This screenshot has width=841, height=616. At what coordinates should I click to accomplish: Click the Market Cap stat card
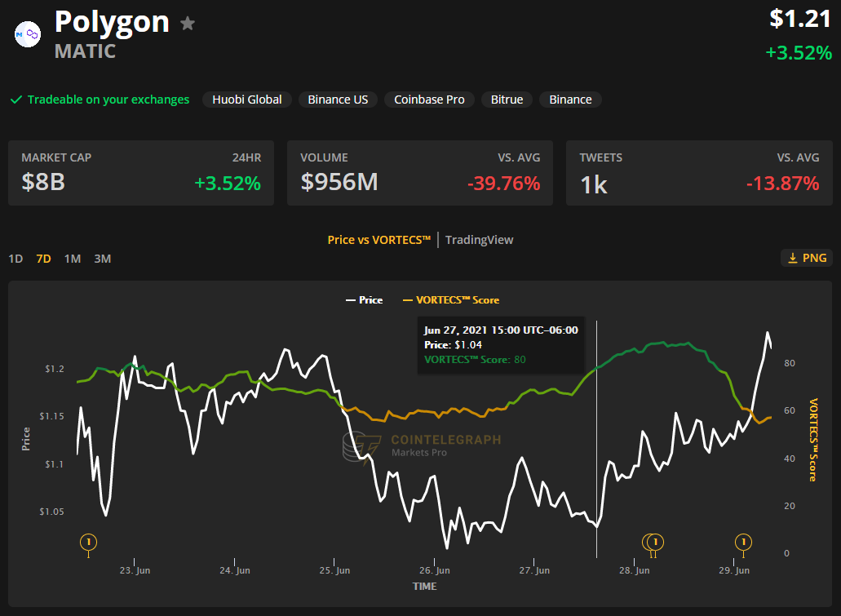[x=141, y=173]
